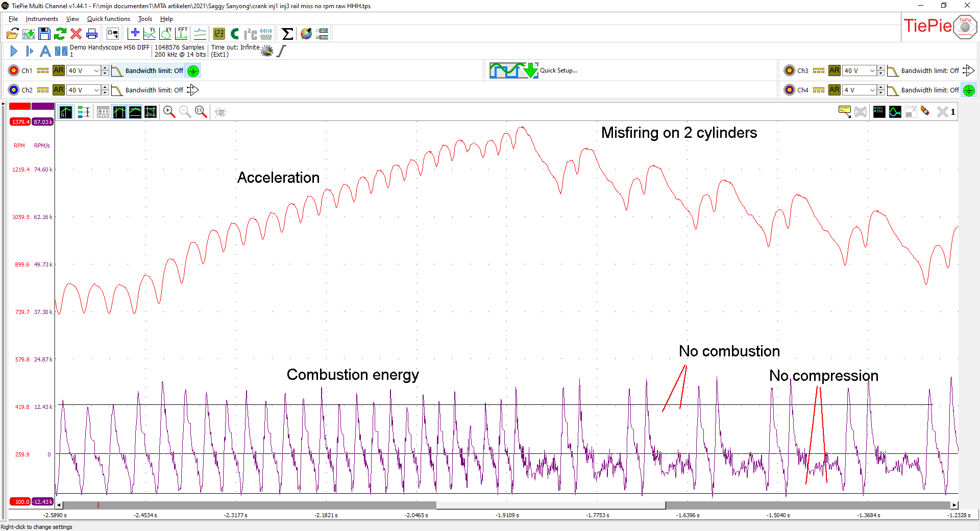This screenshot has width=980, height=531.
Task: Open the Quick functions menu
Action: click(x=108, y=19)
